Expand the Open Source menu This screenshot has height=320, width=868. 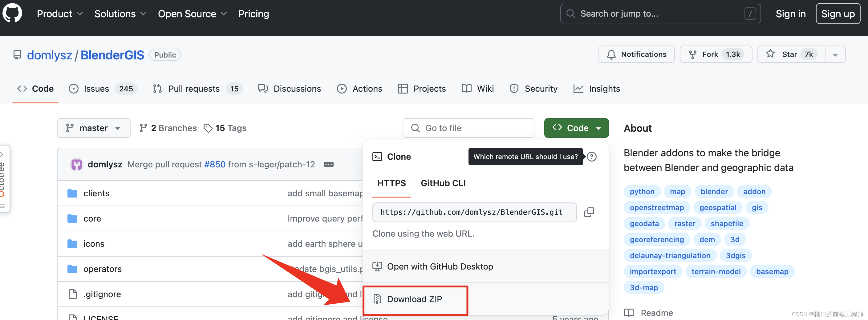coord(192,14)
